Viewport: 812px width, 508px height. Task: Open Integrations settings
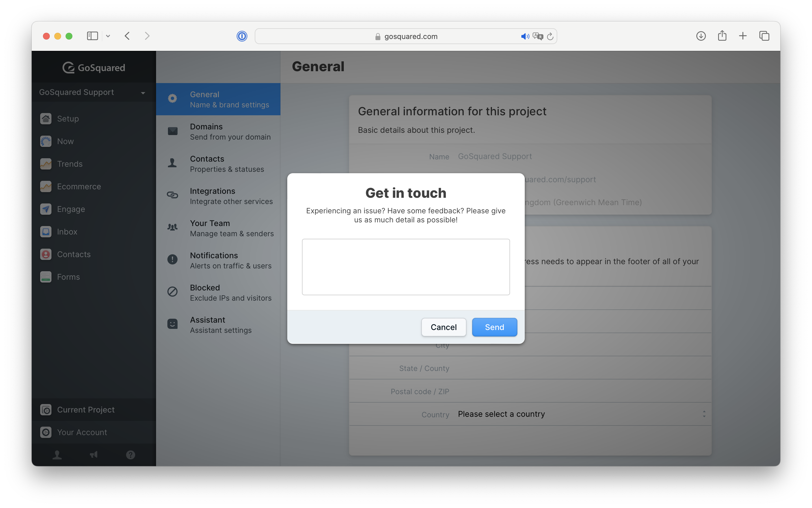218,196
